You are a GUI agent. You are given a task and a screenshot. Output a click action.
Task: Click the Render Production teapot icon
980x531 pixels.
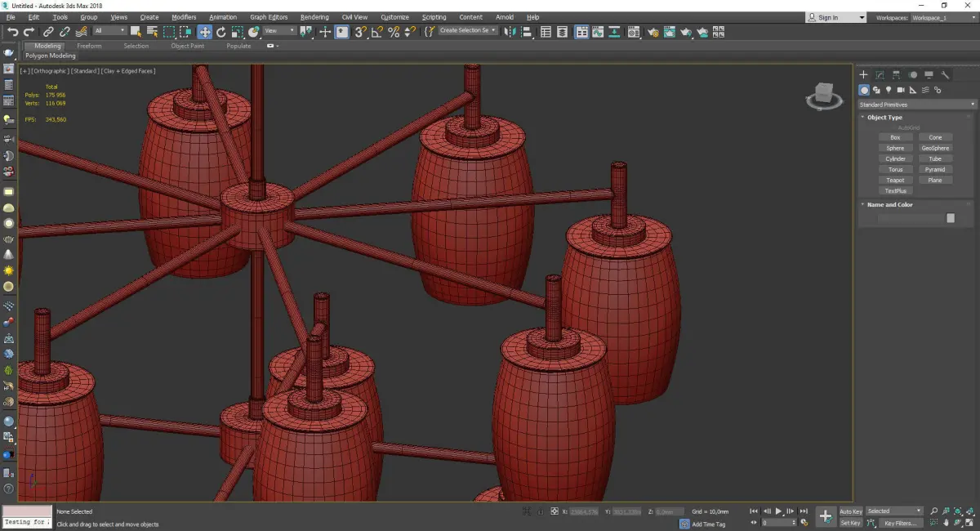tap(686, 32)
